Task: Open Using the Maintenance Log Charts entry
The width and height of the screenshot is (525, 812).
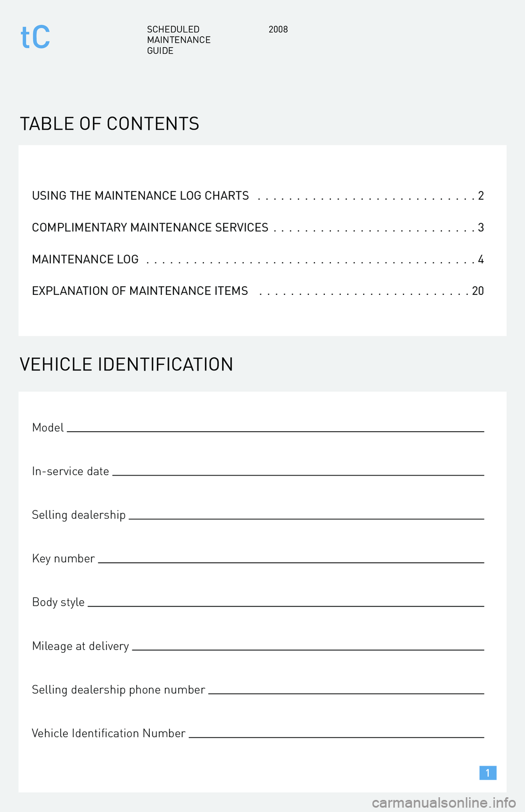Action: click(x=258, y=196)
